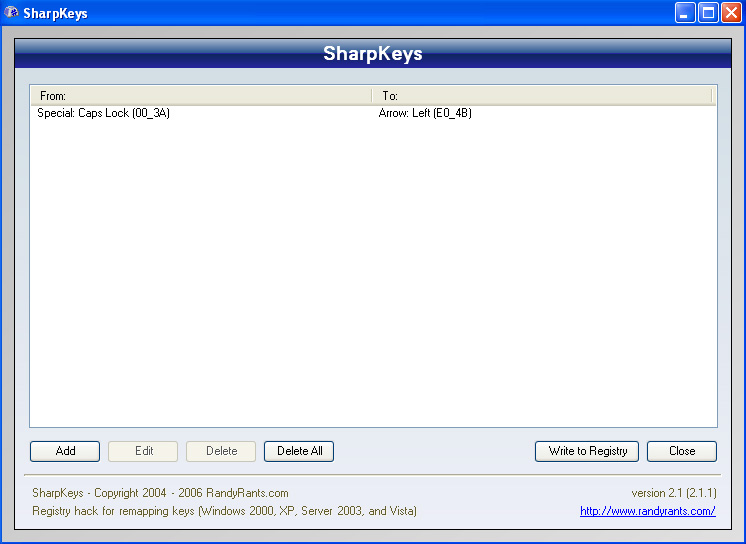Write the key mappings to Registry
Screen dimensions: 746x544
point(587,451)
